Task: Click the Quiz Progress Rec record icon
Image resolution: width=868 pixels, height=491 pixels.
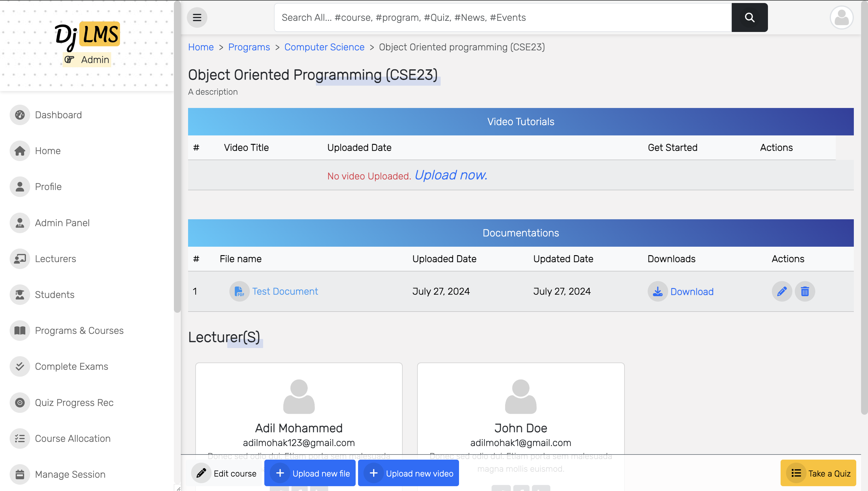Action: tap(20, 403)
